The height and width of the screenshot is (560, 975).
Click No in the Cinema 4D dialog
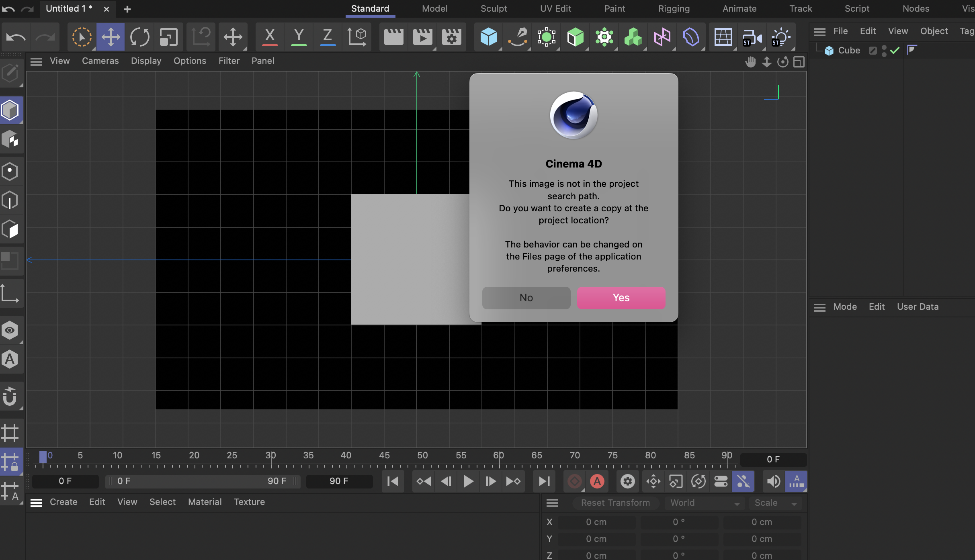[x=526, y=298]
